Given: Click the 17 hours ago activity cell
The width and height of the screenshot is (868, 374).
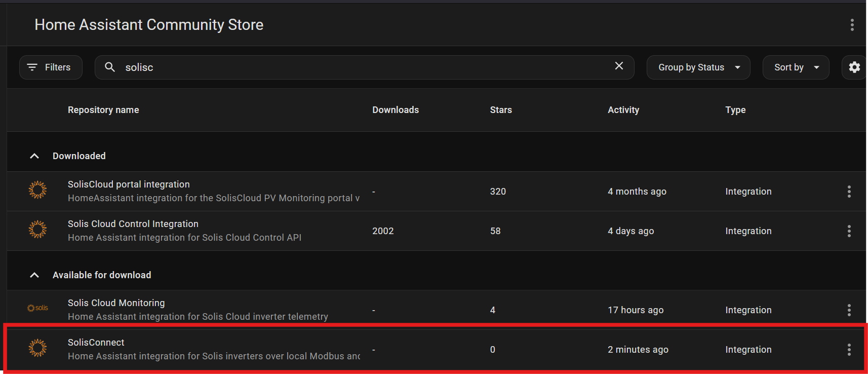Looking at the screenshot, I should coord(636,310).
